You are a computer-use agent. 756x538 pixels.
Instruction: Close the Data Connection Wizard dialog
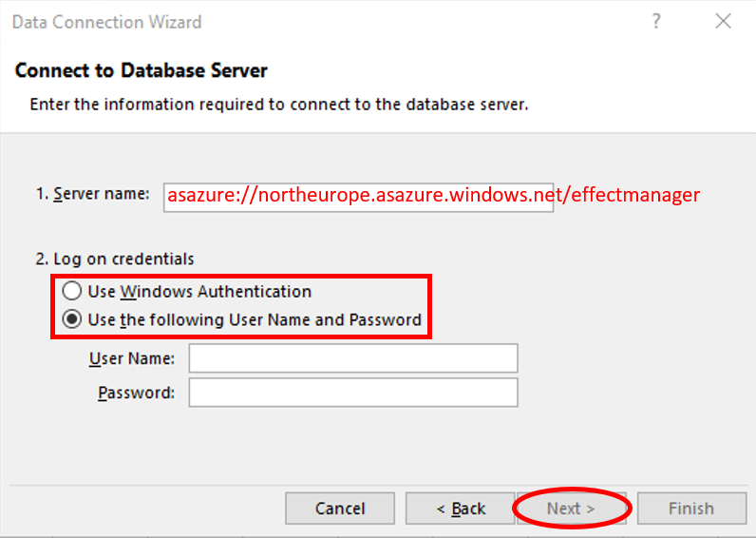pyautogui.click(x=723, y=22)
